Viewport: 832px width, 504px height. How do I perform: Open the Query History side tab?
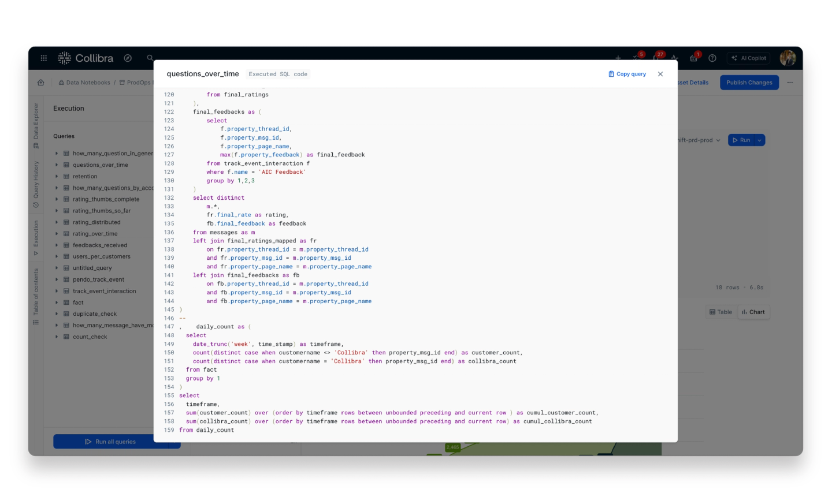(36, 184)
